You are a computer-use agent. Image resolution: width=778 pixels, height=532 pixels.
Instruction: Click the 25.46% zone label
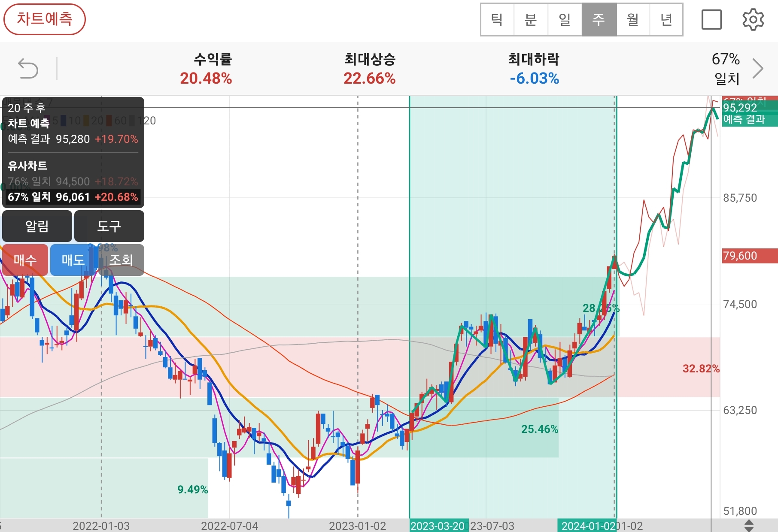pyautogui.click(x=540, y=429)
